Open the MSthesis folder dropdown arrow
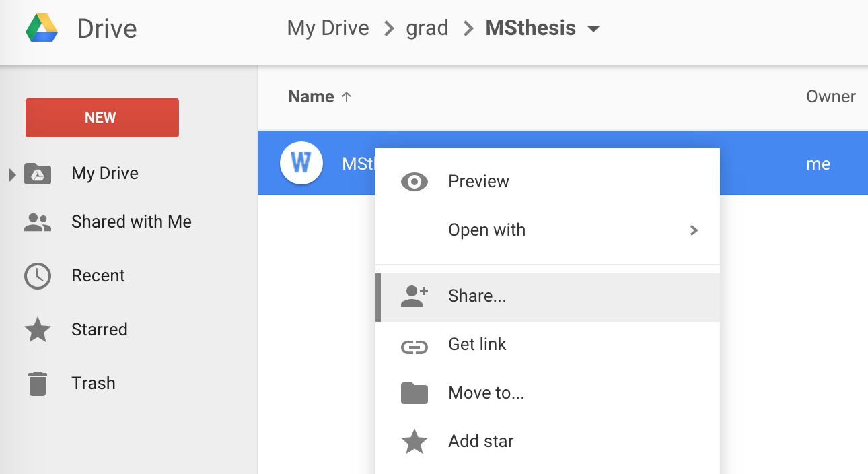Viewport: 868px width, 474px height. click(593, 29)
